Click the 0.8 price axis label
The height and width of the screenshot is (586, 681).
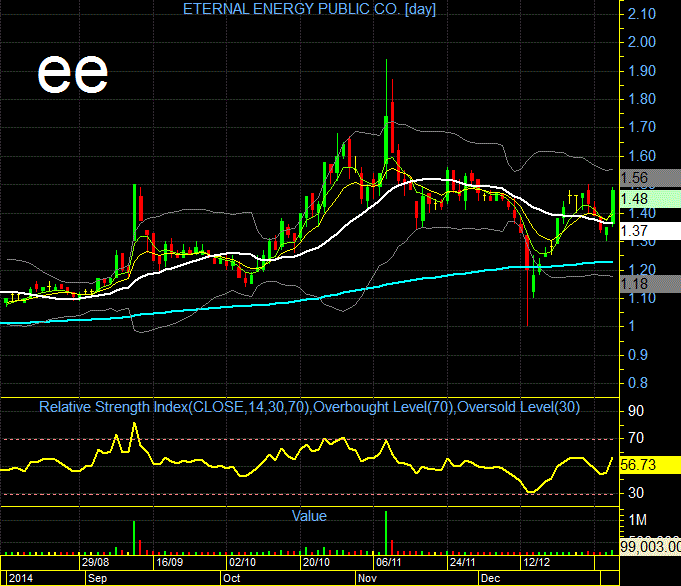click(x=638, y=383)
